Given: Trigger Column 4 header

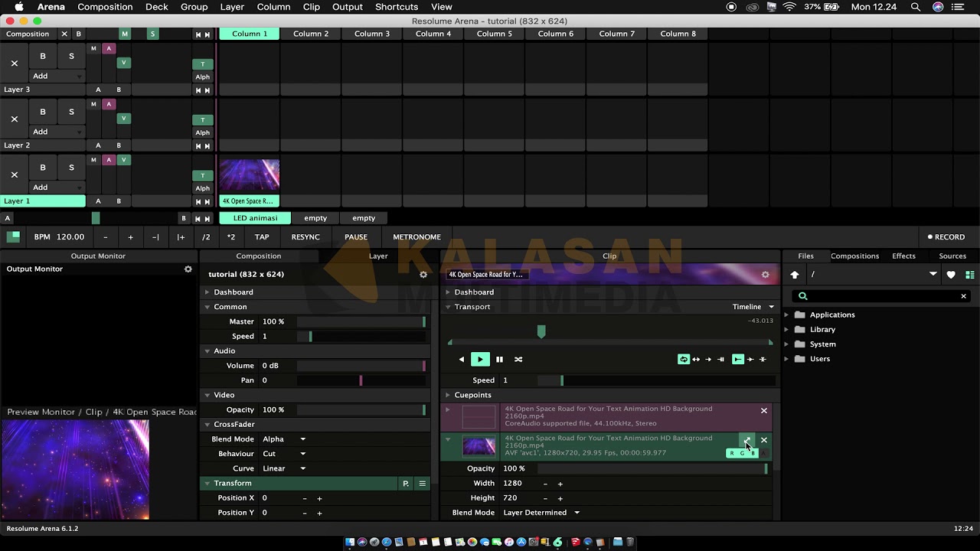Looking at the screenshot, I should [433, 34].
